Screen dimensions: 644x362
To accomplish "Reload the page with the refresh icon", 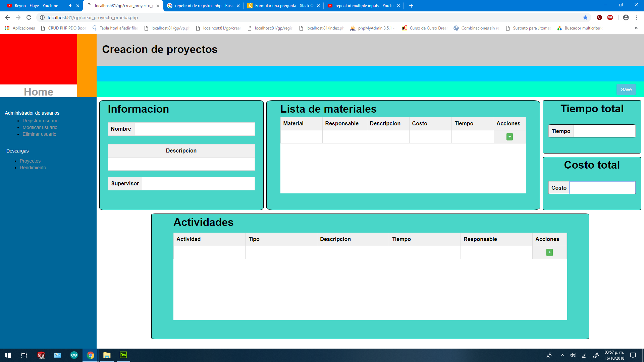I will (x=29, y=17).
